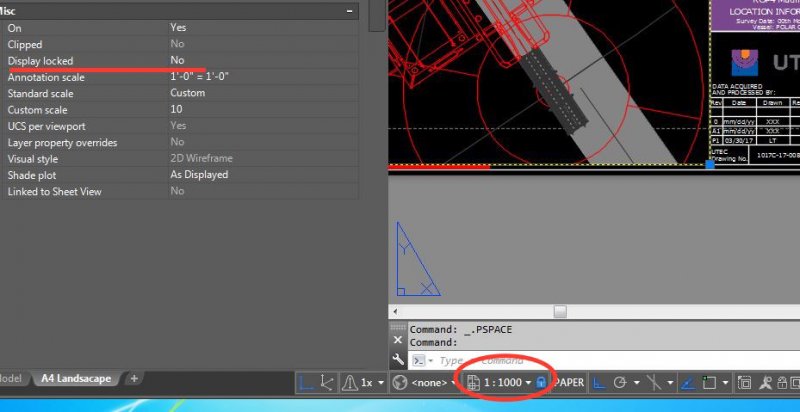Screen dimensions: 800x412
Task: Click the viewport scale sheet icon
Action: [x=473, y=382]
